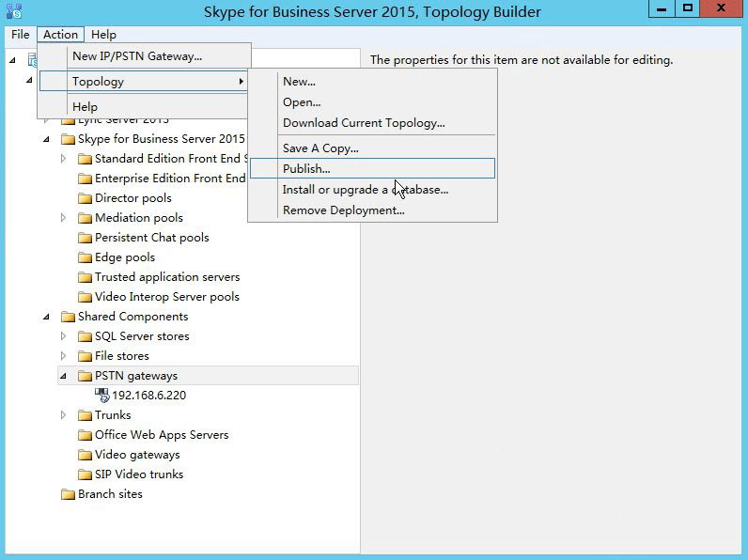Choose New IP/PSTN Gateway... from Action menu

[x=145, y=56]
